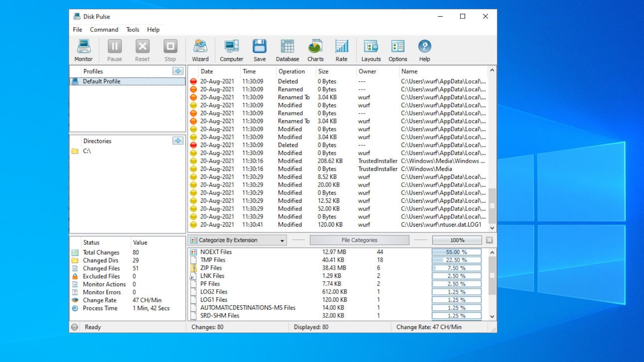644x362 pixels.
Task: Open the Options settings icon
Action: click(x=398, y=50)
